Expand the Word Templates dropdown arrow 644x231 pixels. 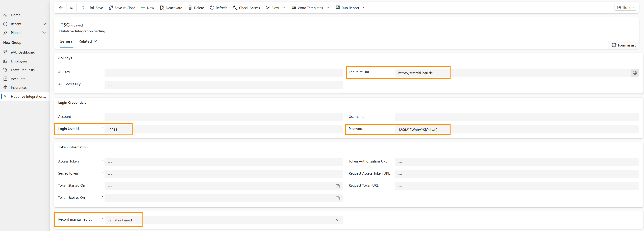pos(328,8)
